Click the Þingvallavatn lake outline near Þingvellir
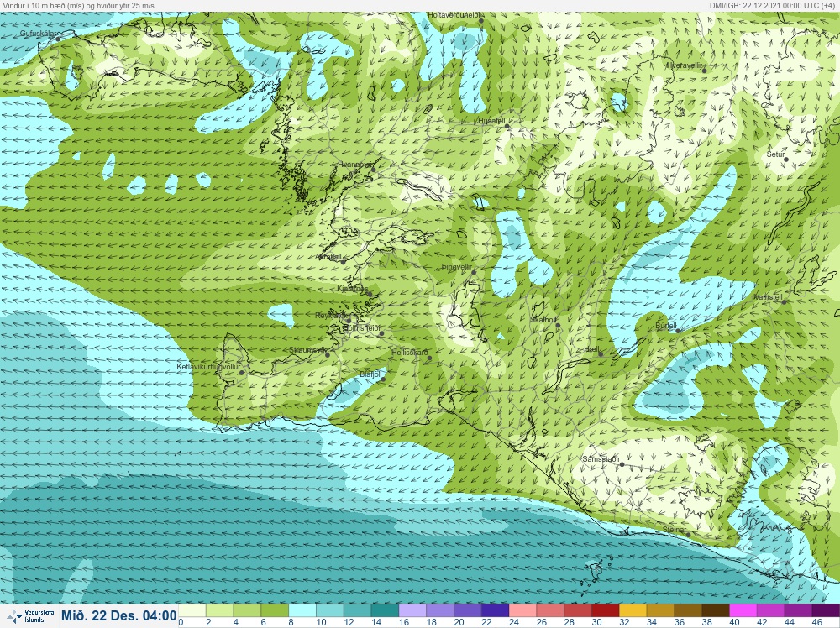The image size is (840, 628). (x=465, y=302)
